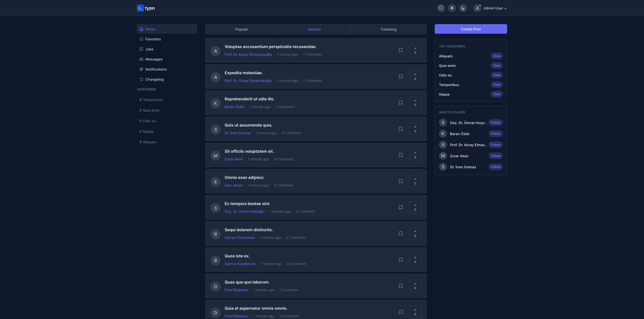The image size is (644, 319).
Task: Click the typn logo icon
Action: 140,8
